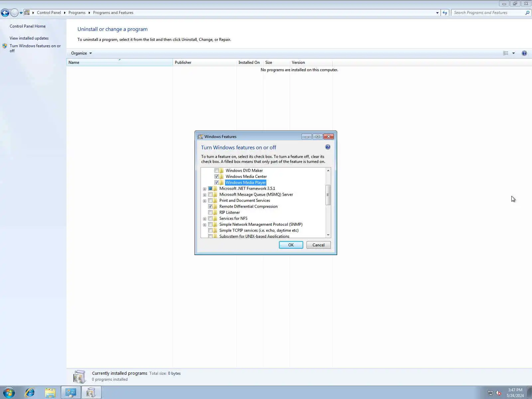Viewport: 532px width, 399px height.
Task: Click the Forward navigation arrow
Action: tap(14, 13)
